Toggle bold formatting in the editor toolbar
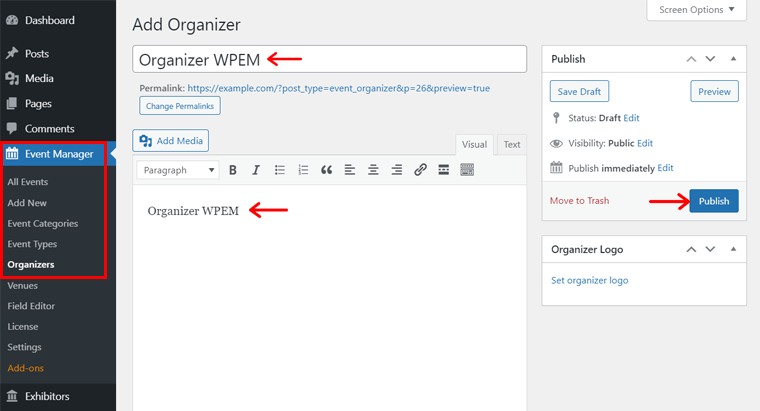The height and width of the screenshot is (411, 760). click(233, 170)
